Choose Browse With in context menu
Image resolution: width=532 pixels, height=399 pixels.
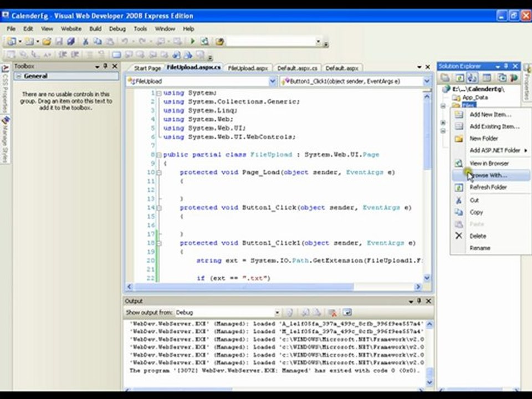[490, 176]
